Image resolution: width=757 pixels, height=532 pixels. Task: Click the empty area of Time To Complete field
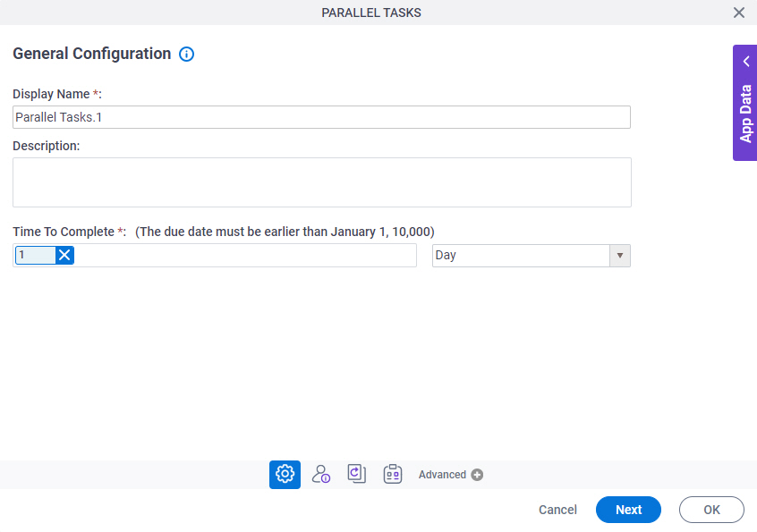point(244,255)
